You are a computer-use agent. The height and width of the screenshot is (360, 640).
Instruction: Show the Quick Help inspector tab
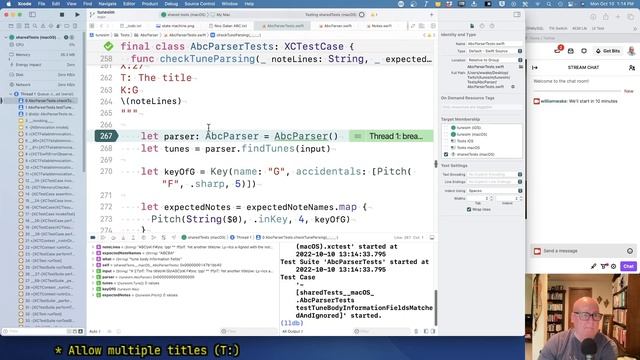click(492, 26)
